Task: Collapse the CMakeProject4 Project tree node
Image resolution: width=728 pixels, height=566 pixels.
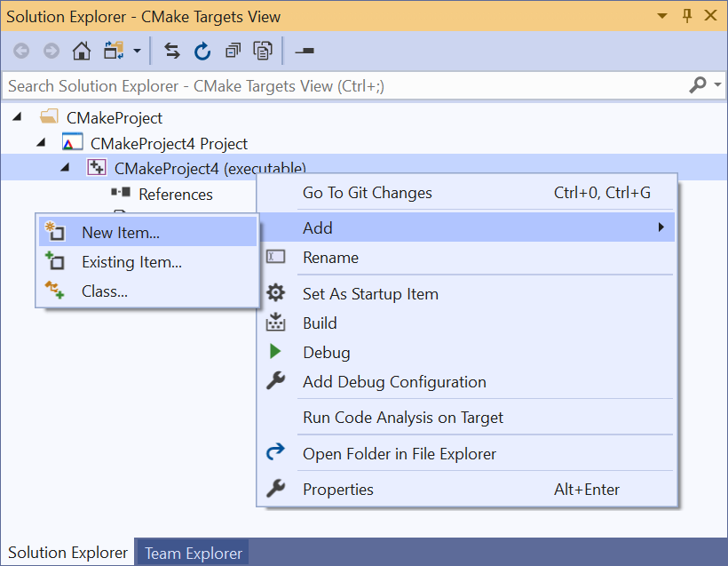Action: [x=39, y=142]
